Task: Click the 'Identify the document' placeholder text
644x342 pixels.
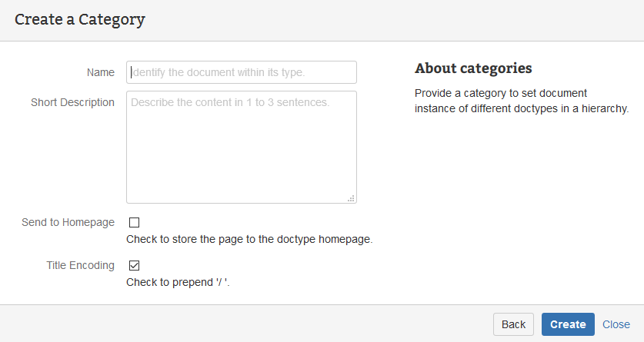Action: (x=219, y=72)
